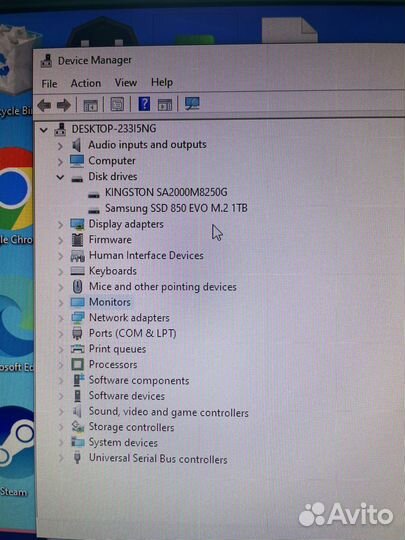Click the Device Manager title bar icon
The image size is (405, 540).
pyautogui.click(x=46, y=61)
